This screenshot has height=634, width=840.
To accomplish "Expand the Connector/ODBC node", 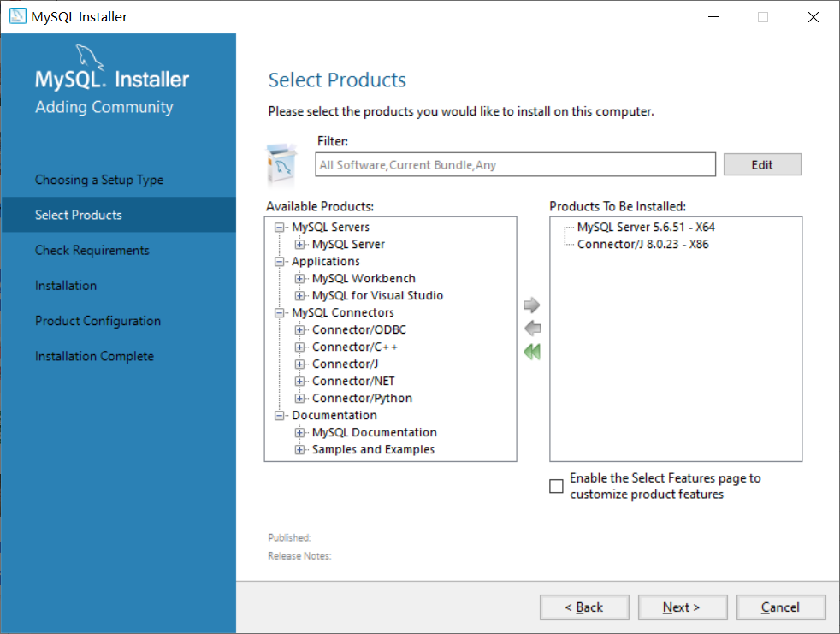I will click(x=299, y=330).
